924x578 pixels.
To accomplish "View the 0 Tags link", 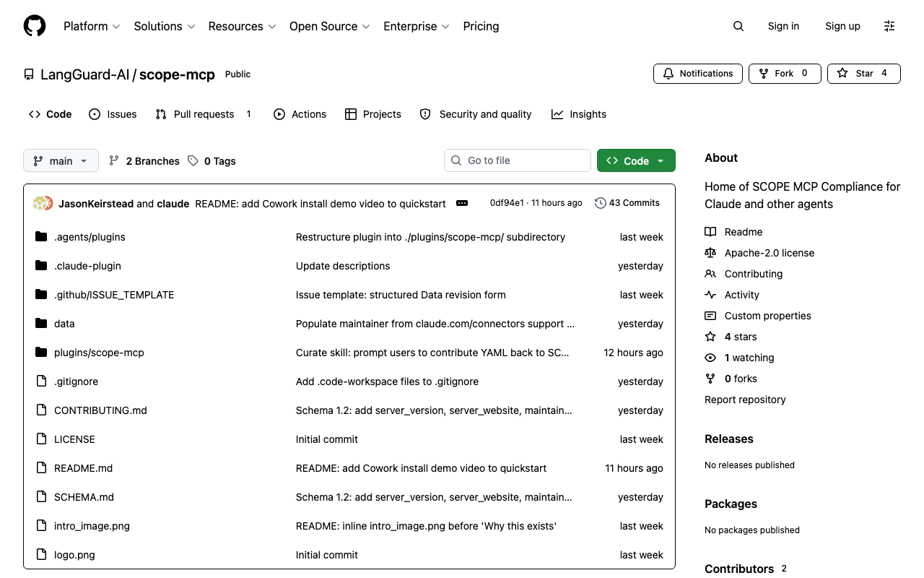I will click(x=212, y=161).
